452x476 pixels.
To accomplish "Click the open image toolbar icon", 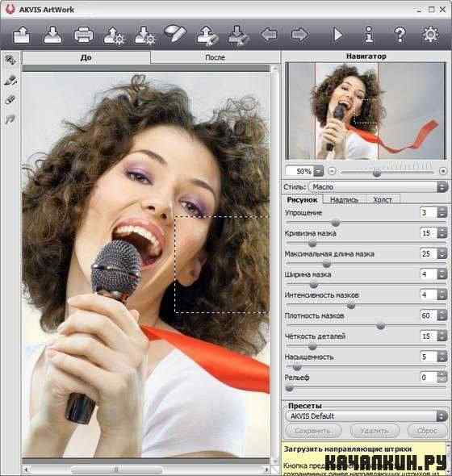I will 21,35.
